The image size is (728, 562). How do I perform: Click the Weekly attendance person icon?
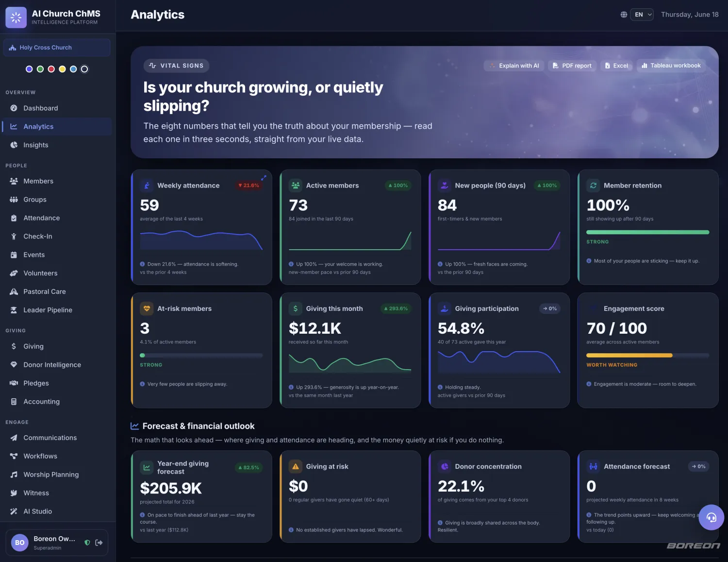click(147, 186)
